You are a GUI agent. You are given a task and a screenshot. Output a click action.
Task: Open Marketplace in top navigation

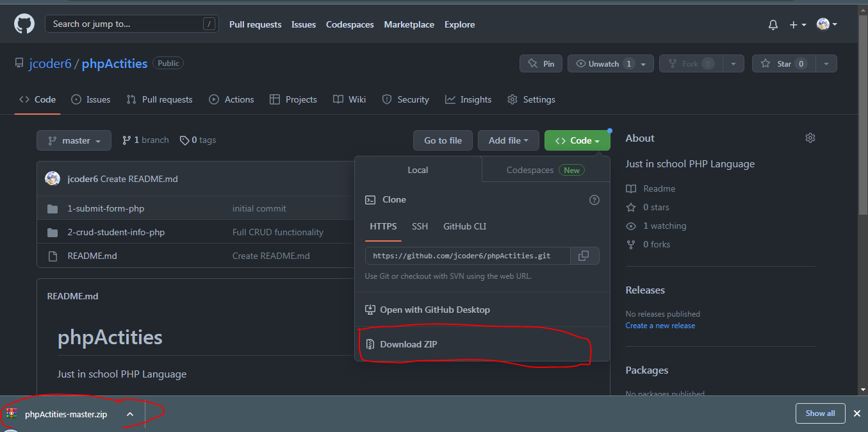click(x=409, y=24)
